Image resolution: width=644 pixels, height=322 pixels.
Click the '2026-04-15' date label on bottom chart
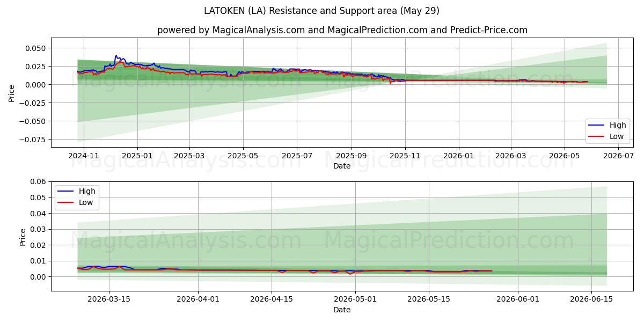(x=272, y=299)
